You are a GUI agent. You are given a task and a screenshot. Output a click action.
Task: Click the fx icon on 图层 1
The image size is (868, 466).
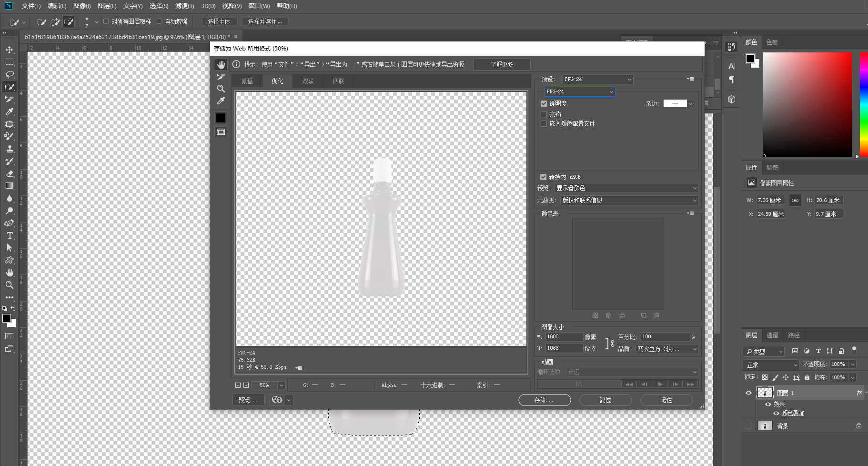coord(859,393)
